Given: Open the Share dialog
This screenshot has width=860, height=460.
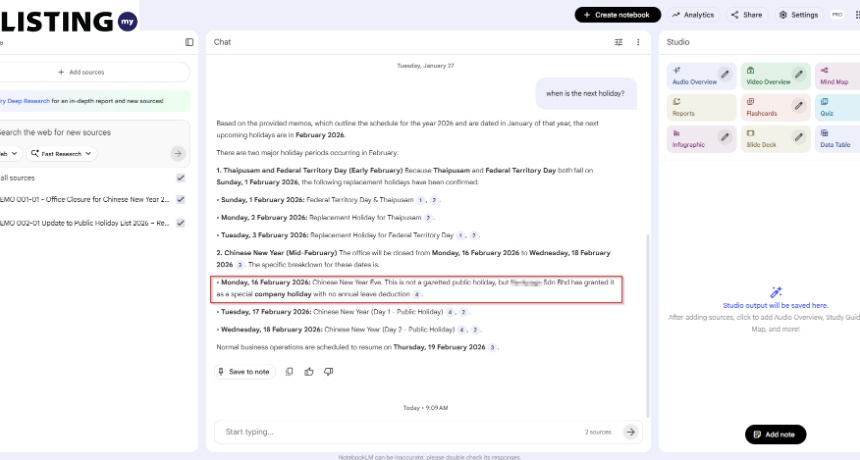Looking at the screenshot, I should pos(746,15).
